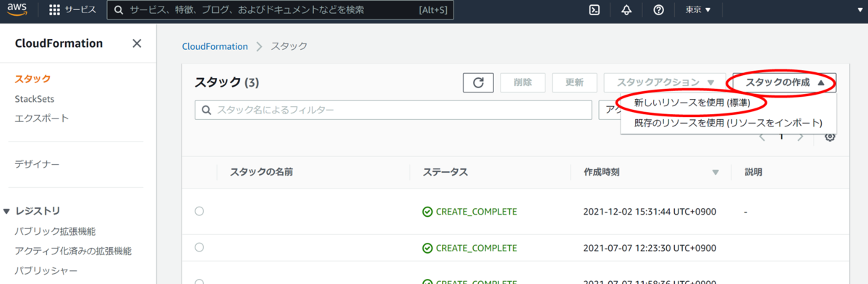Screen dimensions: 868x284
Task: Click the 説明 column header
Action: point(753,173)
